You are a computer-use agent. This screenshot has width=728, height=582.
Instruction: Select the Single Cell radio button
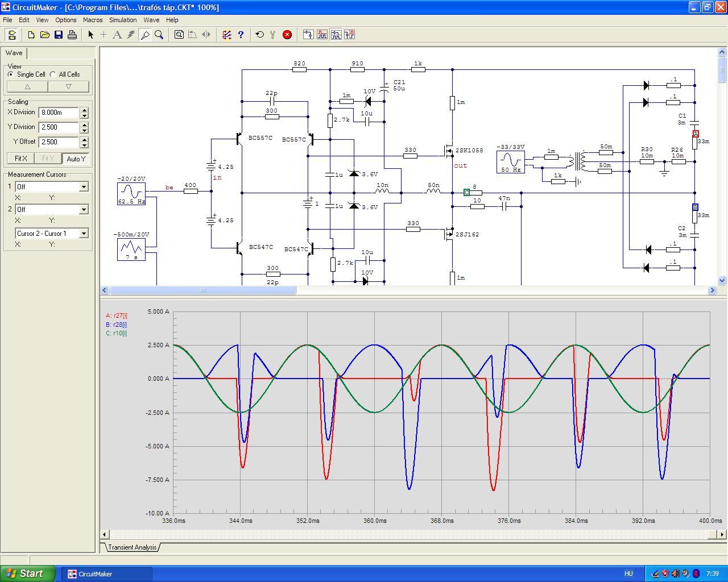11,74
